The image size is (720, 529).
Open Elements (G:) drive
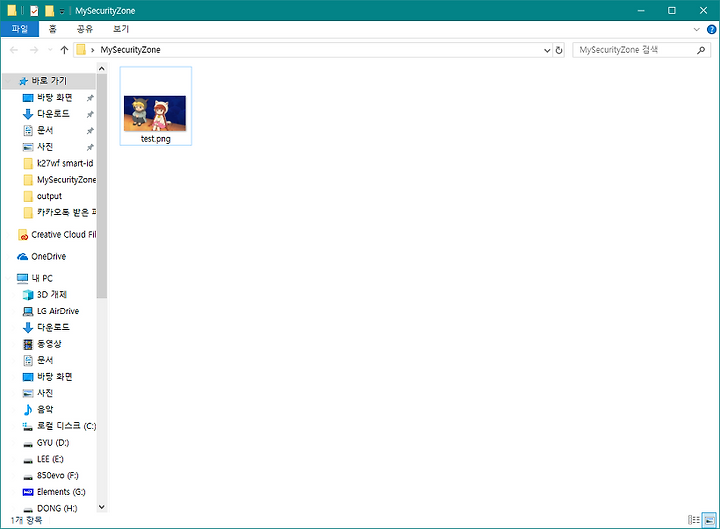coord(61,492)
